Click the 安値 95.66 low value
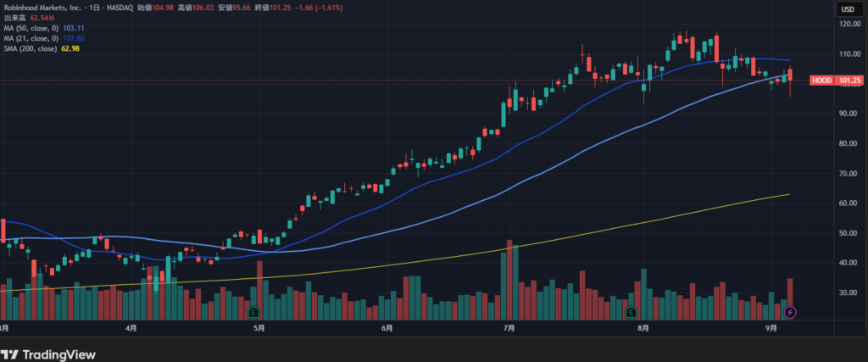The width and height of the screenshot is (868, 362). [233, 8]
